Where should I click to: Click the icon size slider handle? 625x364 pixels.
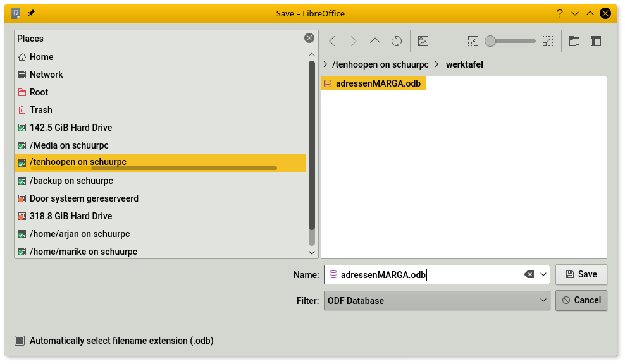490,41
